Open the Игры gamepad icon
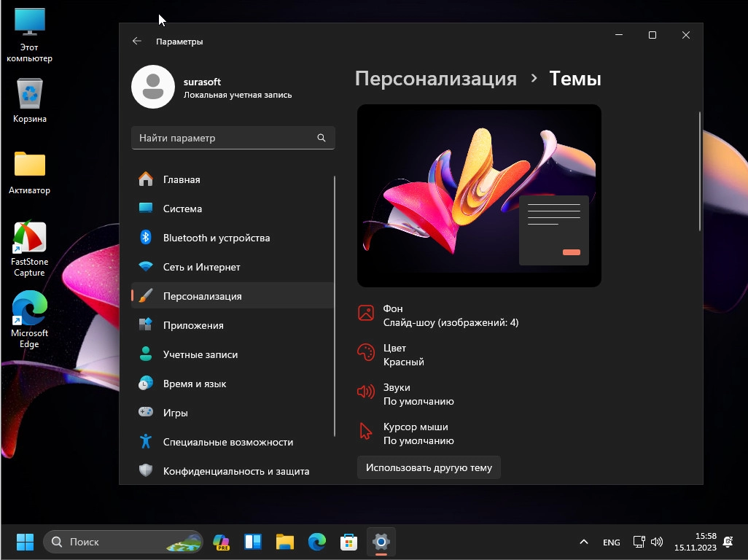This screenshot has width=748, height=560. click(146, 411)
